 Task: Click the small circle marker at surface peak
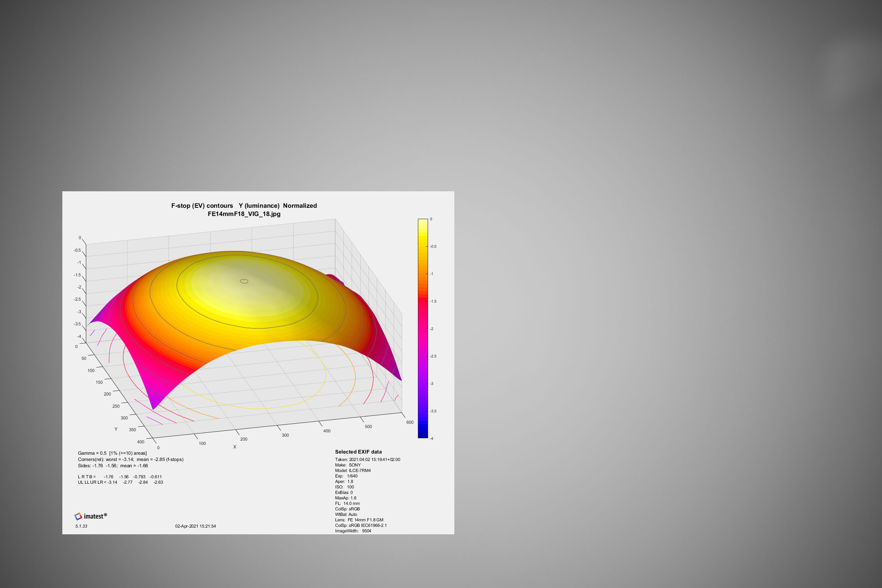click(244, 281)
